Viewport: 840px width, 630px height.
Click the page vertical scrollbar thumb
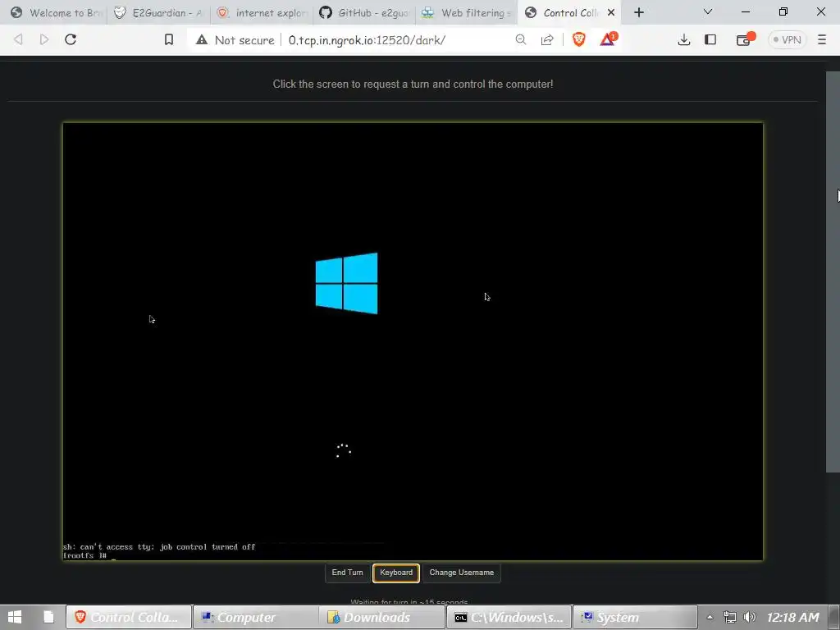[x=833, y=272]
